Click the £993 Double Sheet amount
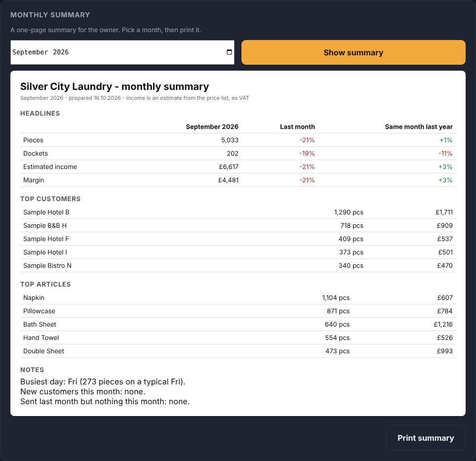The height and width of the screenshot is (461, 476). point(445,351)
